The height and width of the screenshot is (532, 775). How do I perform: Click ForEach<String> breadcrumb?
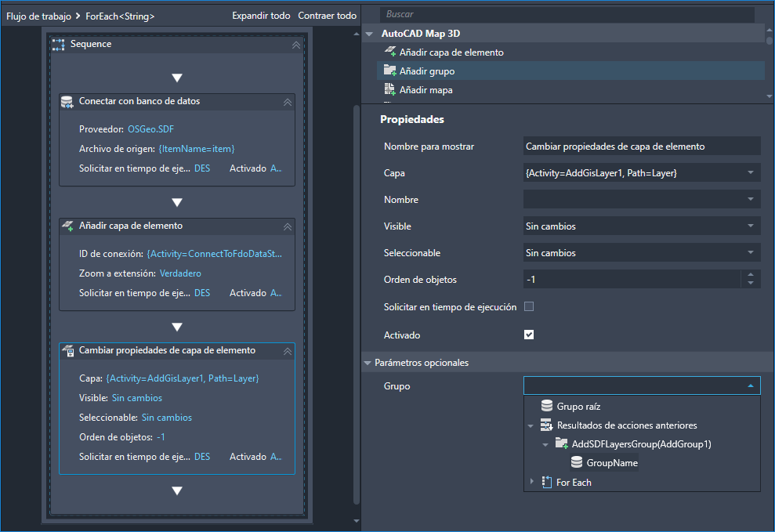(x=120, y=16)
